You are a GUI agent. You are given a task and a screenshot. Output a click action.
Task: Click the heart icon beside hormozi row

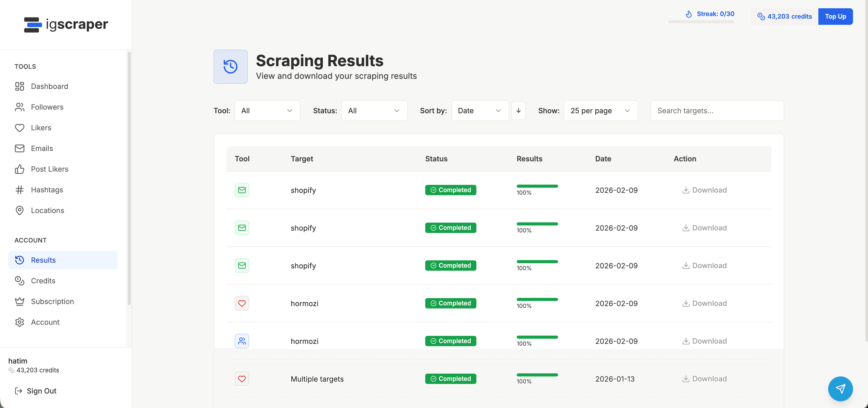click(x=242, y=303)
